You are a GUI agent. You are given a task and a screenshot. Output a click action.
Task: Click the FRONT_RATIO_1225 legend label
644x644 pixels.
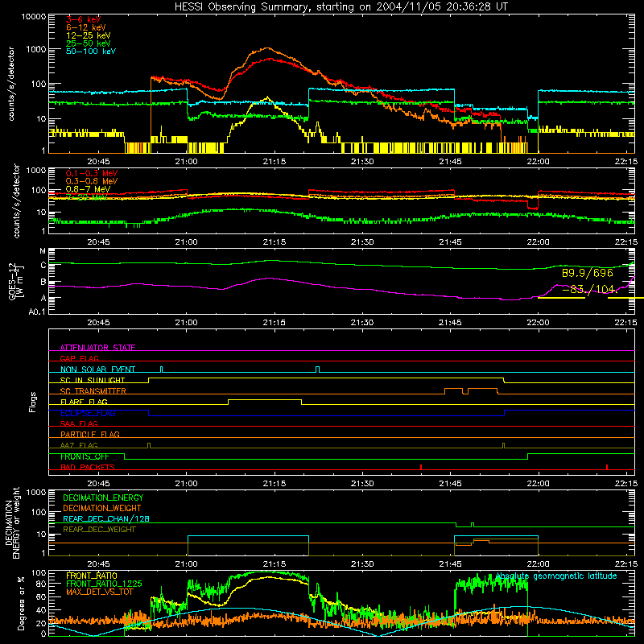tap(104, 584)
